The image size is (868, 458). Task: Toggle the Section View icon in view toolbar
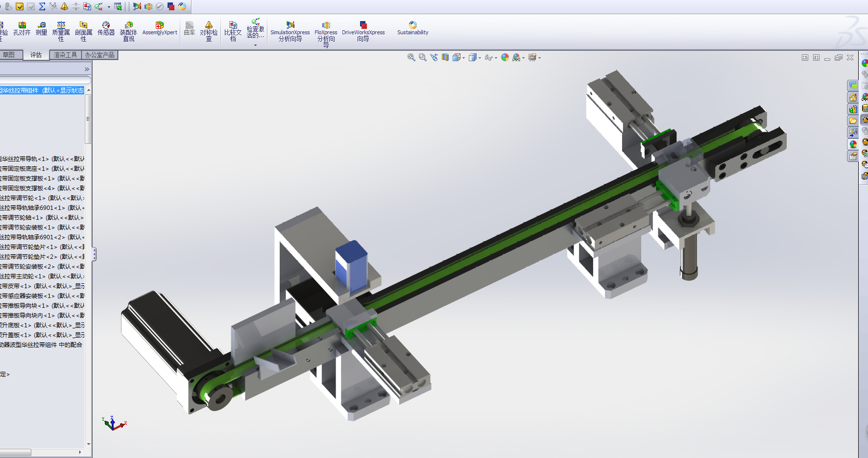pyautogui.click(x=445, y=58)
